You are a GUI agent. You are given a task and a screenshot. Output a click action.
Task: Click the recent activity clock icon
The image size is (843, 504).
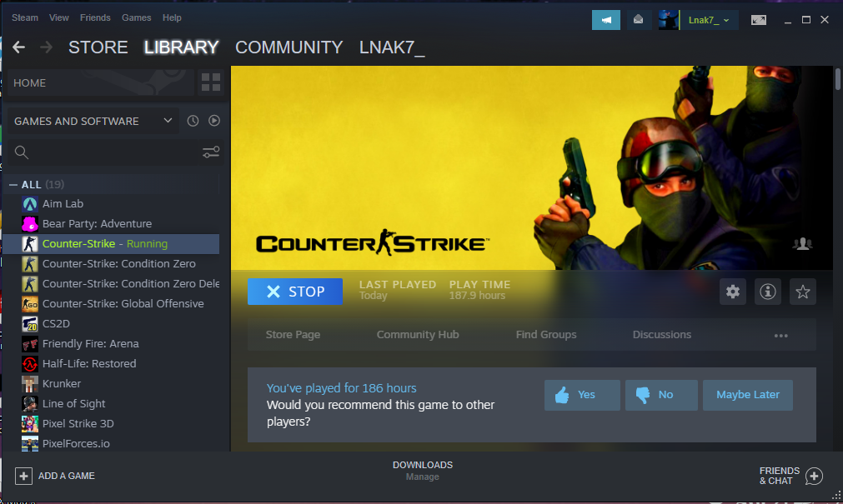[x=193, y=121]
